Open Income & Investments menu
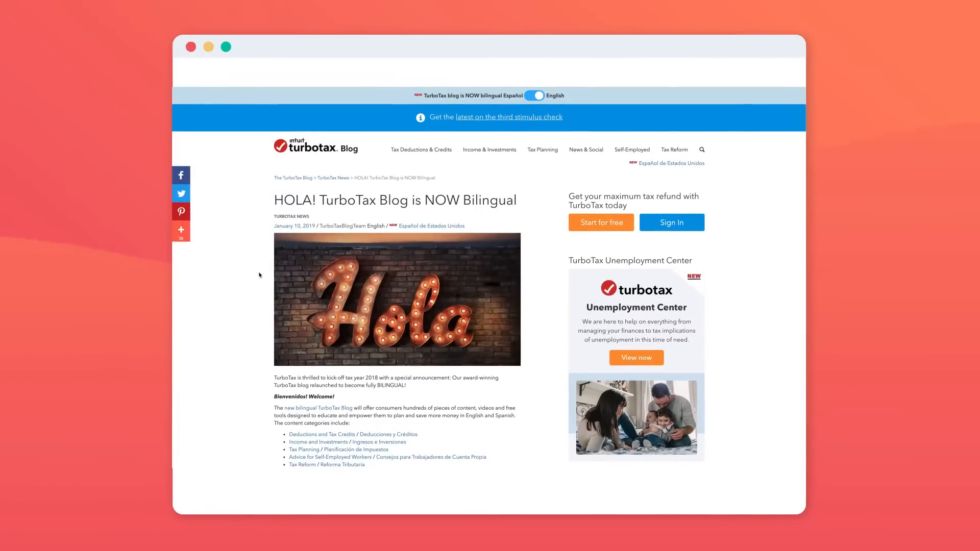980x551 pixels. point(489,149)
